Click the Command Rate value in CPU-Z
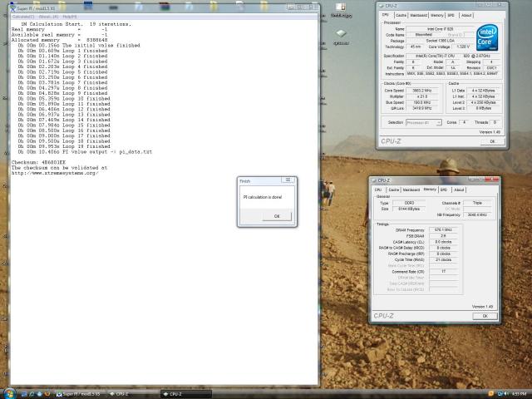Viewport: 532px width, 399px height. click(443, 272)
